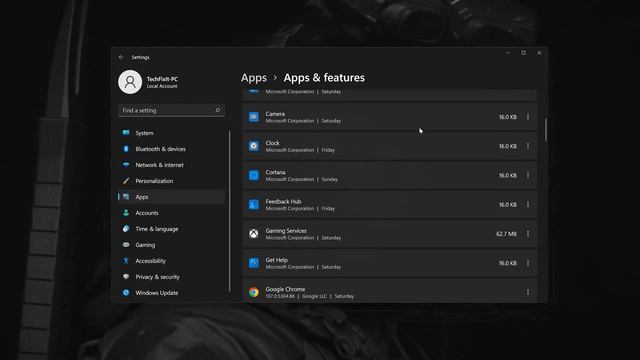Click the Gaming controller icon

(x=126, y=244)
